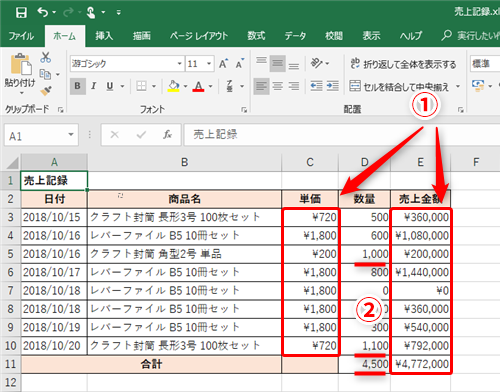This screenshot has height=392, width=500.
Task: Click セルを結合して中央揃え merge button
Action: pyautogui.click(x=399, y=86)
